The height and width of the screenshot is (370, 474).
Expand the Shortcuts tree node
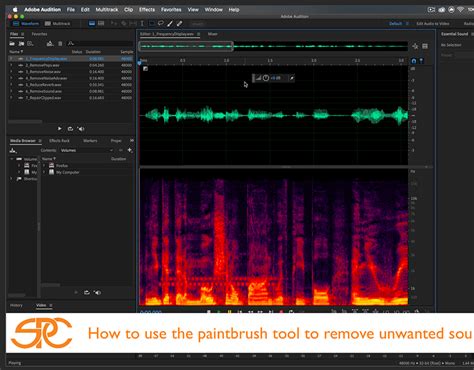(12, 179)
